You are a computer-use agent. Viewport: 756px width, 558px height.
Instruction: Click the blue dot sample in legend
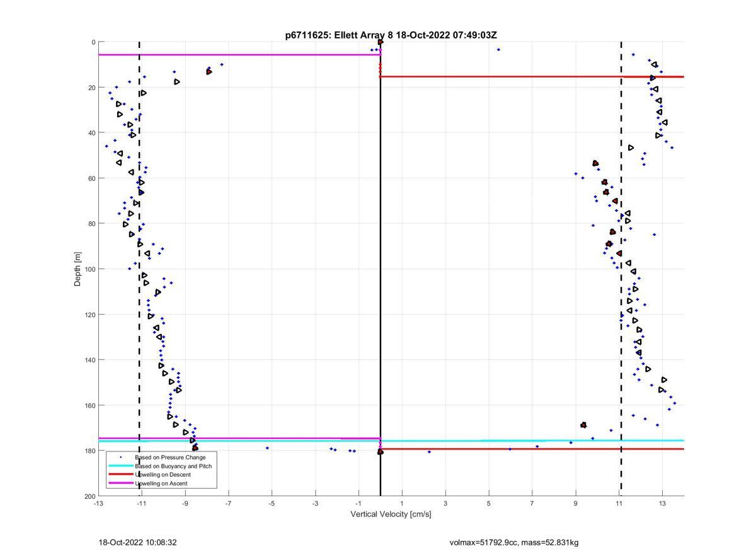pyautogui.click(x=121, y=457)
